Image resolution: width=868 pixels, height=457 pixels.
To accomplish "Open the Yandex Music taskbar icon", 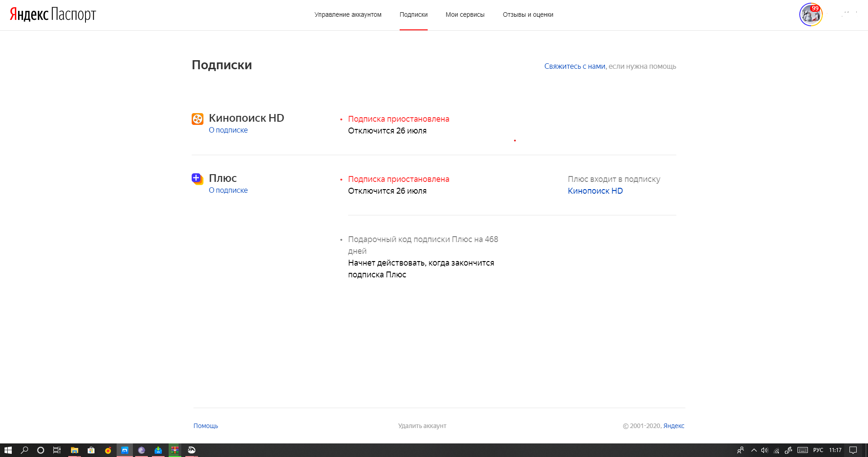I will 108,450.
